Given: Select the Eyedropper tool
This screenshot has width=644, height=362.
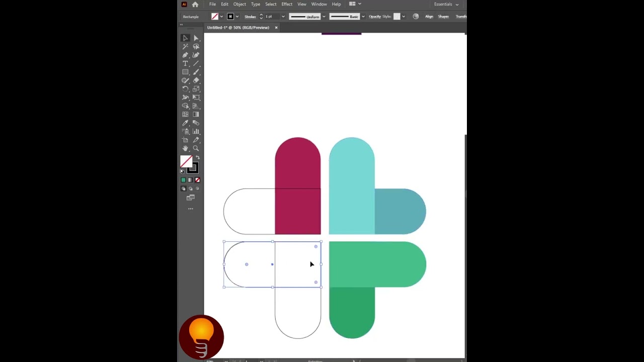Looking at the screenshot, I should tap(185, 123).
